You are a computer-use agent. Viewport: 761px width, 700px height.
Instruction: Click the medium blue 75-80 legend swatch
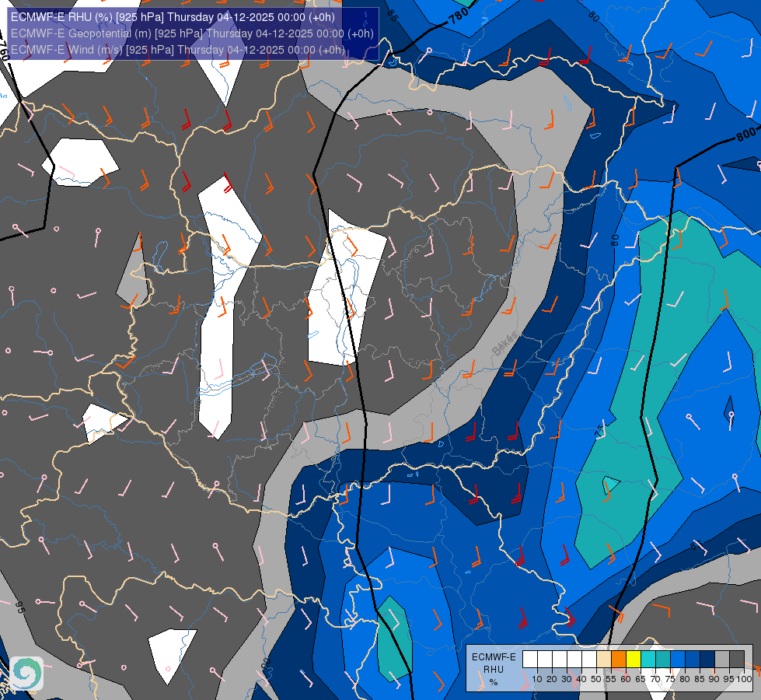pos(678,660)
